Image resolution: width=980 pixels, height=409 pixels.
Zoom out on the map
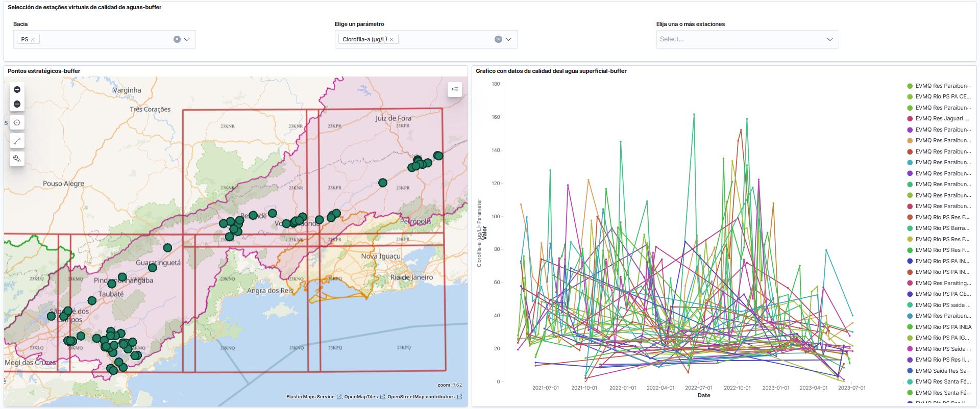tap(17, 104)
